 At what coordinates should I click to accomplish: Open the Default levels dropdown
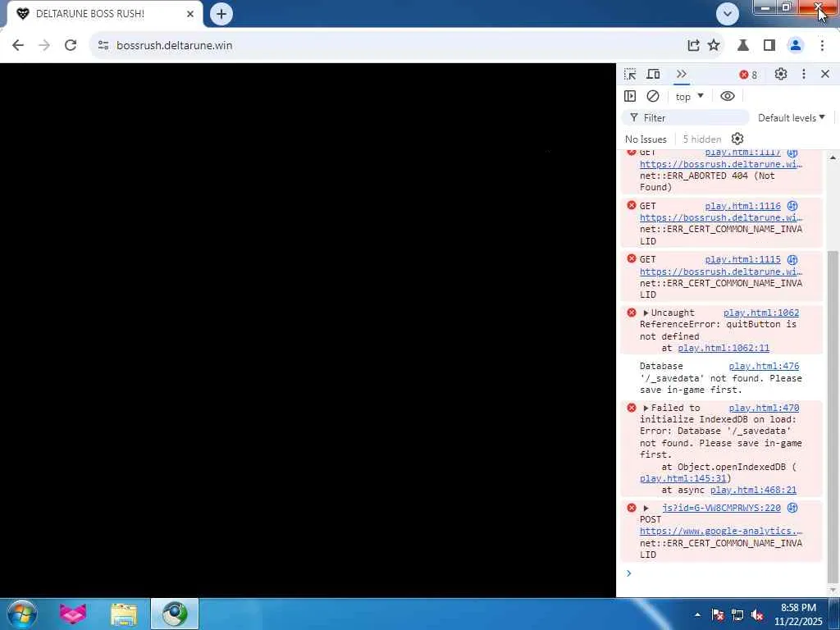click(x=792, y=117)
